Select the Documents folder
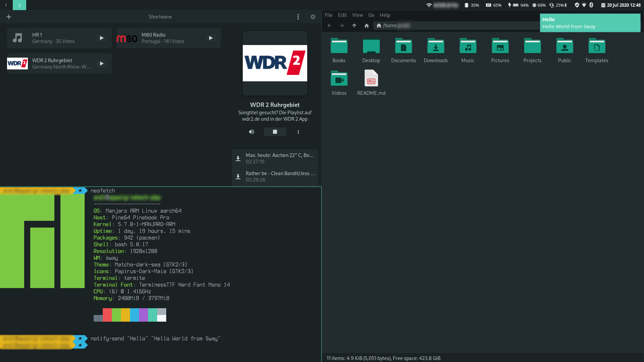This screenshot has height=362, width=644. tap(404, 50)
